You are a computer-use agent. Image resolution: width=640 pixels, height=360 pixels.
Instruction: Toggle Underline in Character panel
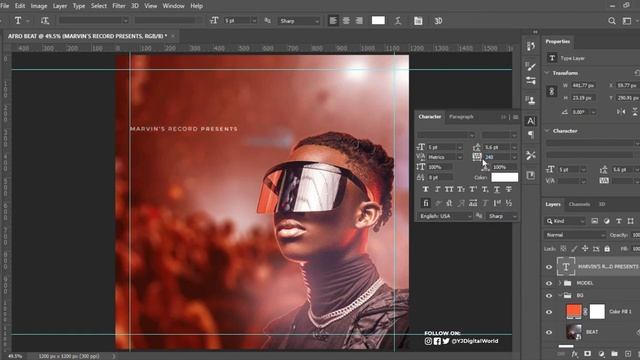pyautogui.click(x=497, y=189)
